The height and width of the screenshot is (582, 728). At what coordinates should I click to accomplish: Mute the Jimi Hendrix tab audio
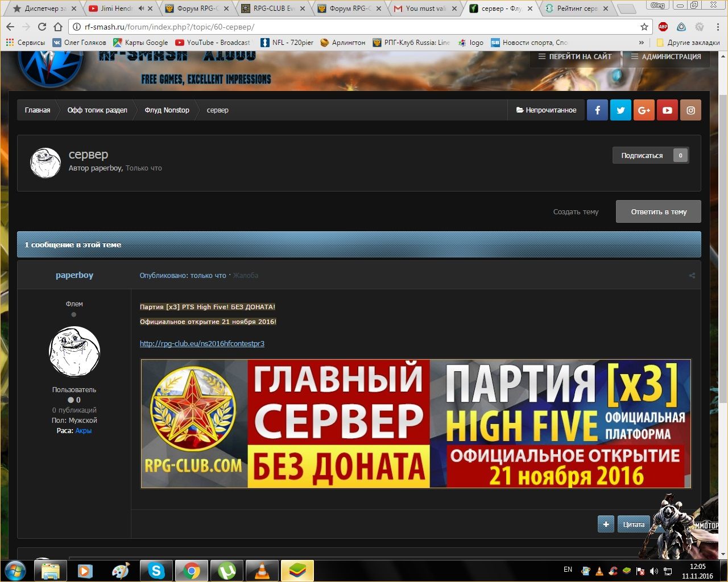click(140, 9)
